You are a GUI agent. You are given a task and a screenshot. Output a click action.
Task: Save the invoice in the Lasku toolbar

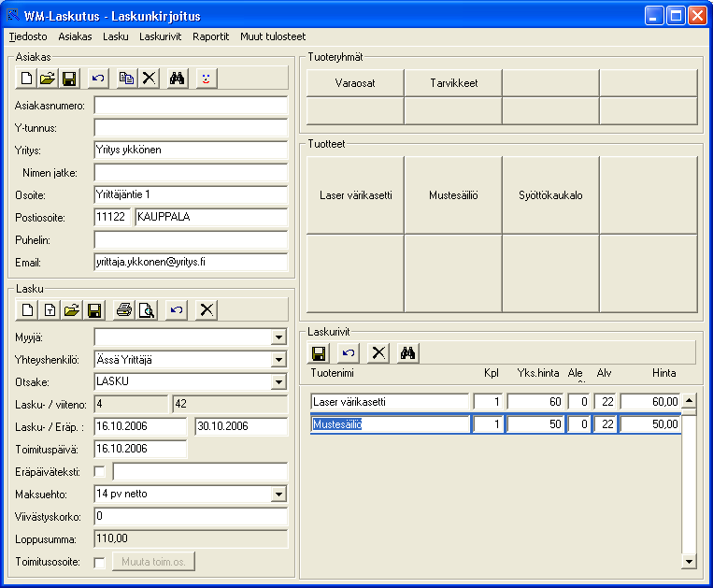(94, 310)
